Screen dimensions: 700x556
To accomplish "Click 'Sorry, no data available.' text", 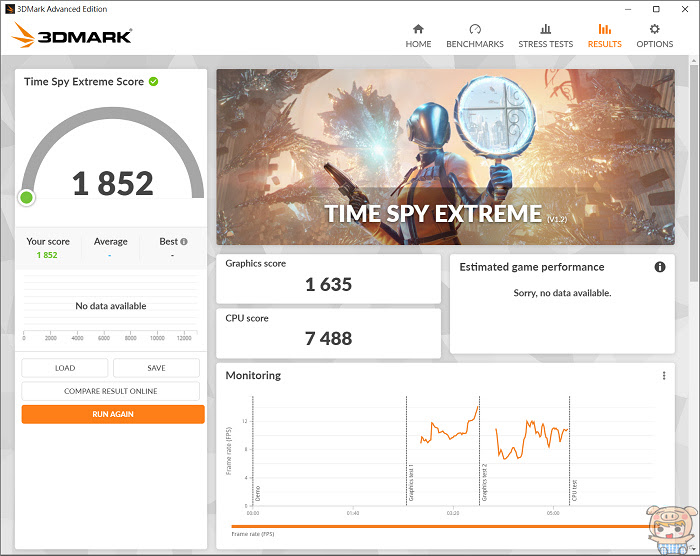I will point(562,293).
